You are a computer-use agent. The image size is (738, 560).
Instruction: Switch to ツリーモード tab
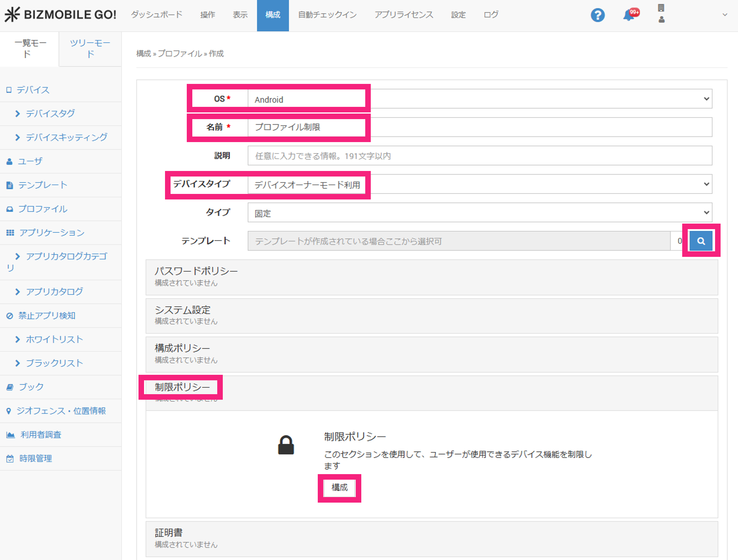pos(90,48)
